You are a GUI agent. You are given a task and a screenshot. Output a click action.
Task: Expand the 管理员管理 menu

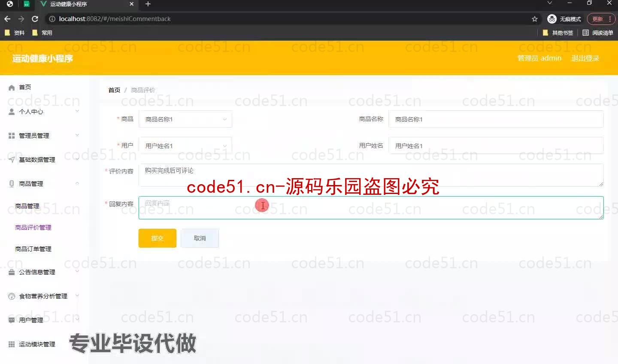[x=77, y=135]
